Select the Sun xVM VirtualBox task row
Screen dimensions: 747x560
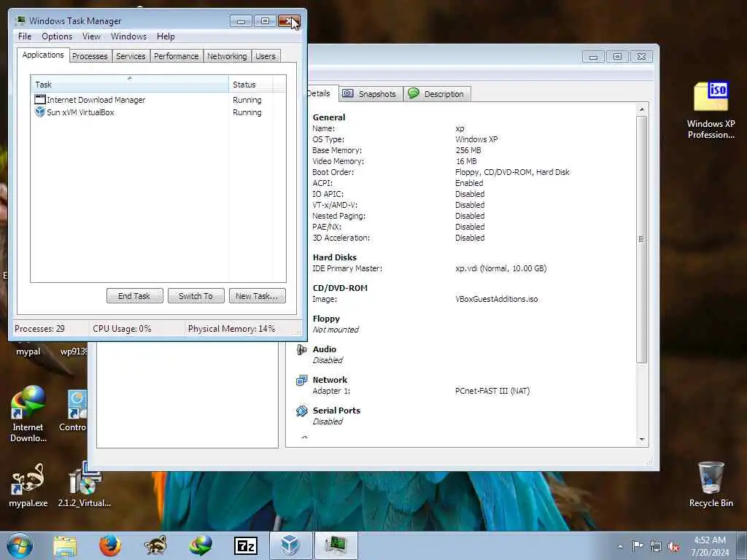click(158, 112)
